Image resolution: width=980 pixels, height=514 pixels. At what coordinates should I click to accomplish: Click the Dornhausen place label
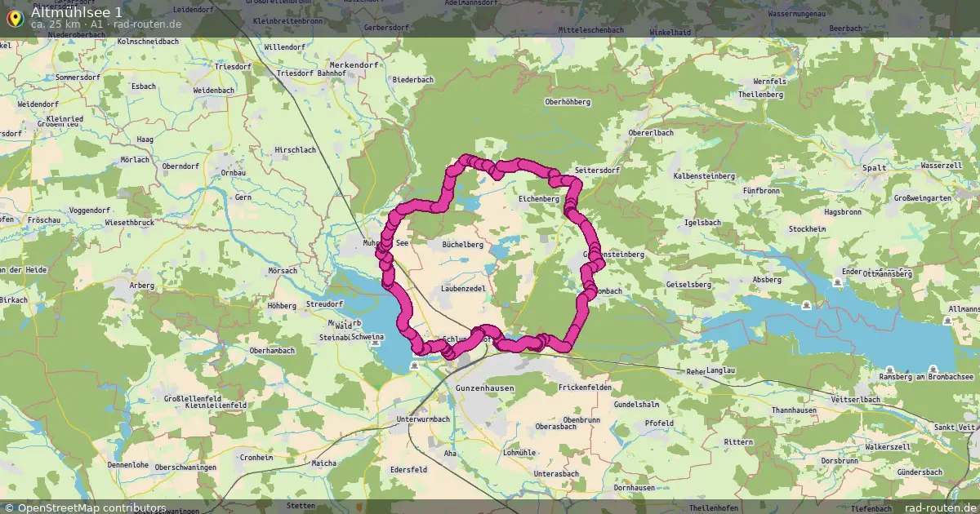pyautogui.click(x=634, y=487)
